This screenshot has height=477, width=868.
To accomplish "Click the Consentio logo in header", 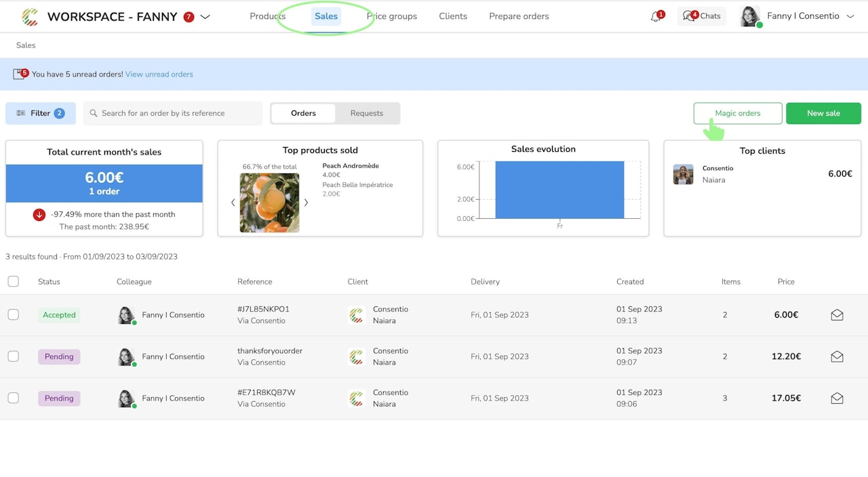I will pos(30,17).
